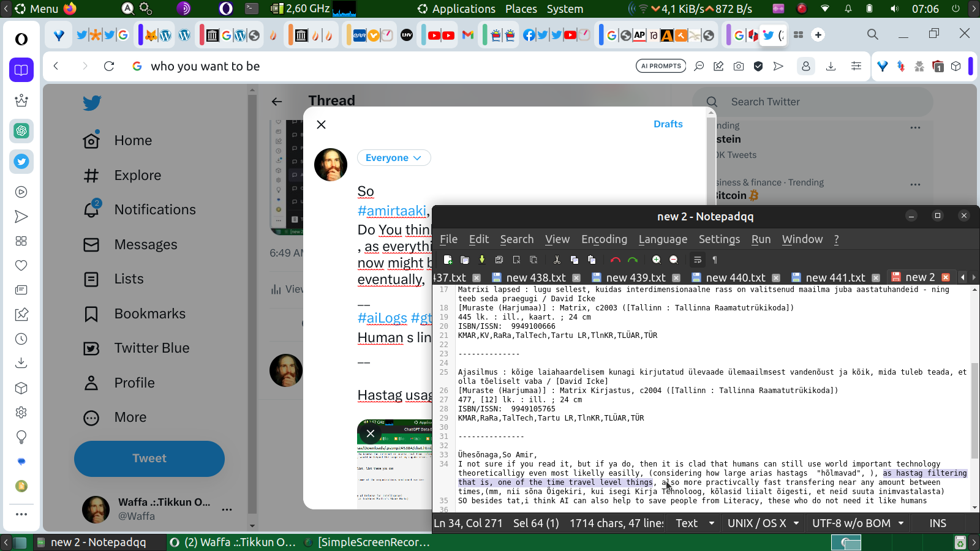
Task: Switch to the new 439.txt tab
Action: [x=635, y=278]
